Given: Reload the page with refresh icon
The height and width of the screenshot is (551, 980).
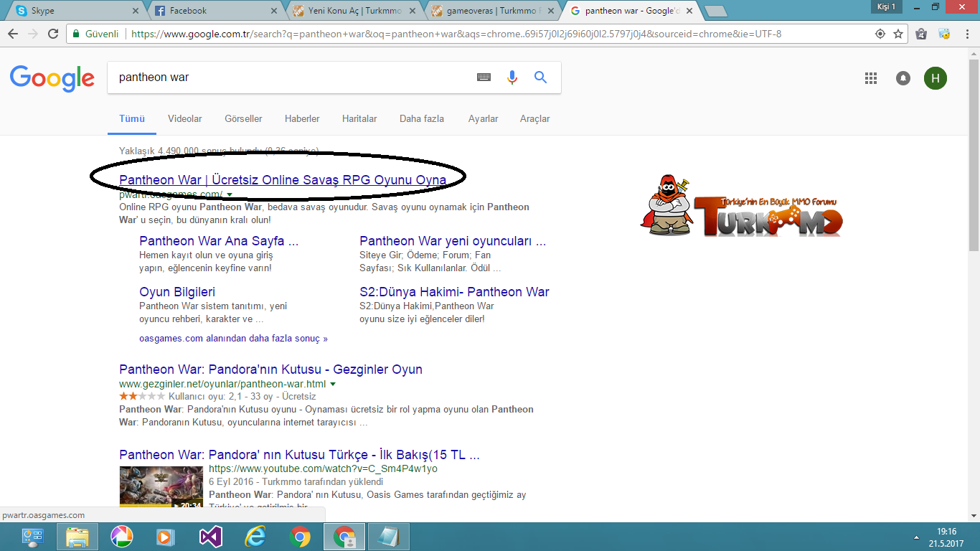Looking at the screenshot, I should click(53, 34).
